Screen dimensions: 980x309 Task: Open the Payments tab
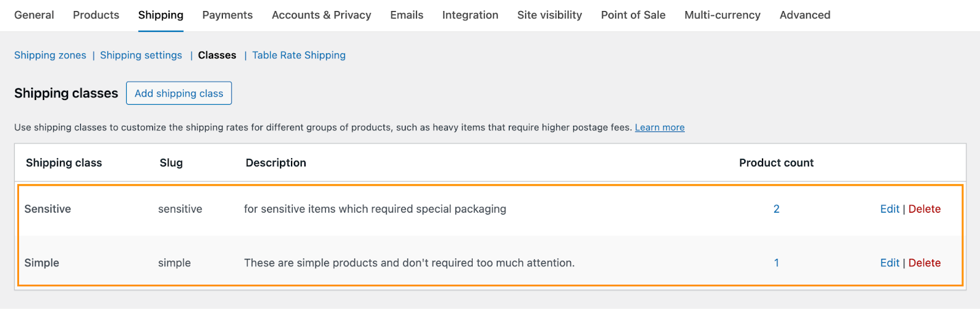tap(227, 15)
